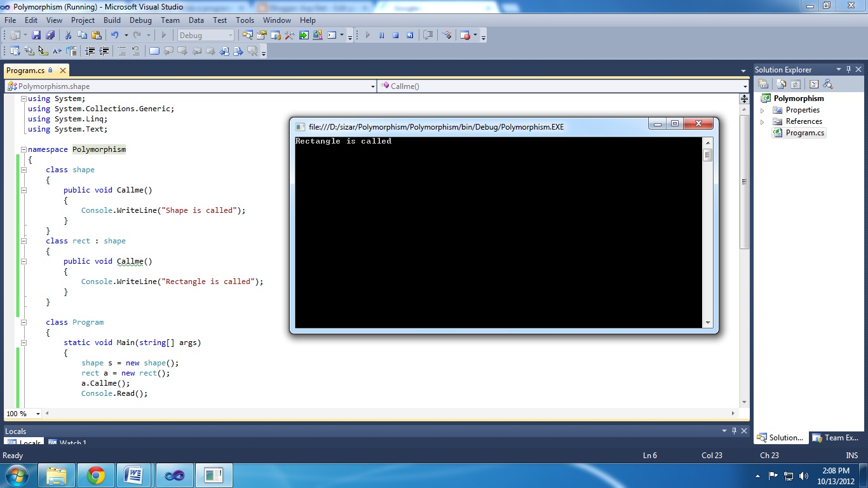Viewport: 868px width, 488px height.
Task: Click Show All Files in Solution Explorer
Action: tap(782, 84)
